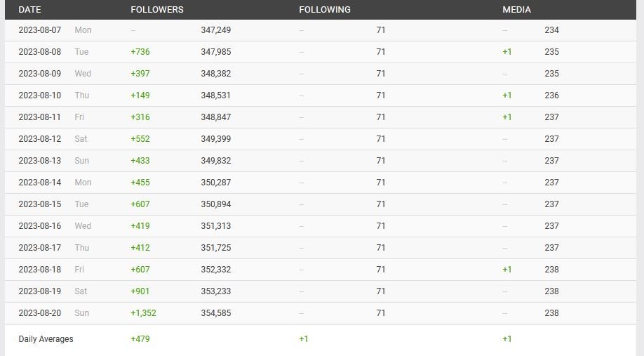Click the +736 followers gain value
This screenshot has height=356, width=644.
pos(140,52)
